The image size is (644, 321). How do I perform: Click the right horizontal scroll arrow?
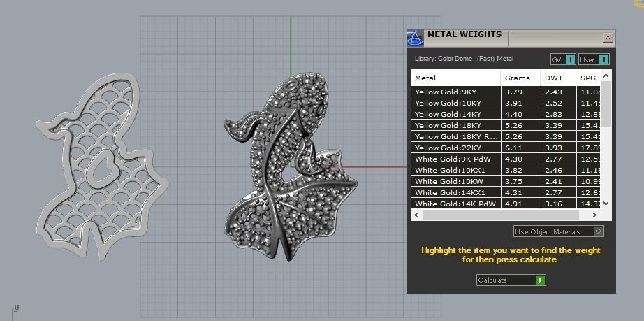point(594,215)
